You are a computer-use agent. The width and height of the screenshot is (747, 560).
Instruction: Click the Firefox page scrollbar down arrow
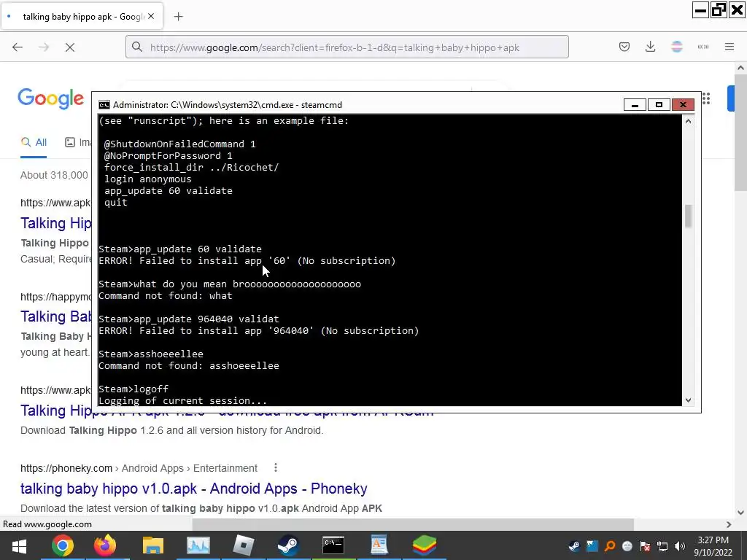(x=740, y=513)
